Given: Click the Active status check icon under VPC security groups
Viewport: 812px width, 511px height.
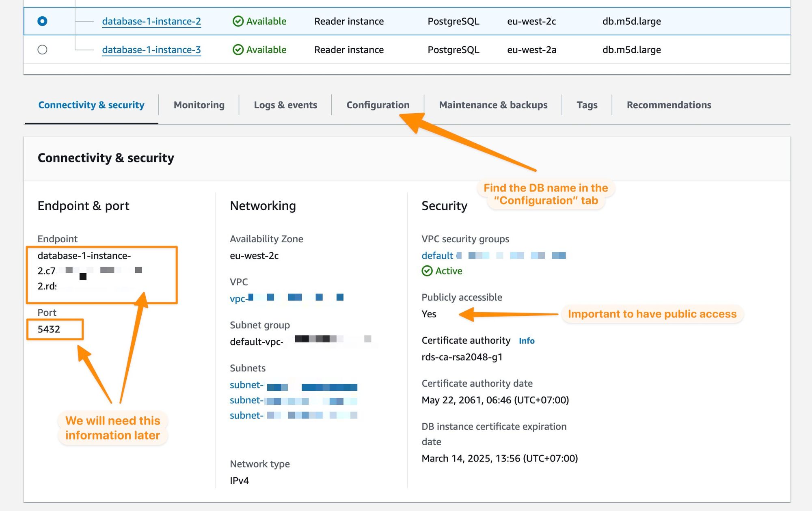Looking at the screenshot, I should pyautogui.click(x=427, y=271).
